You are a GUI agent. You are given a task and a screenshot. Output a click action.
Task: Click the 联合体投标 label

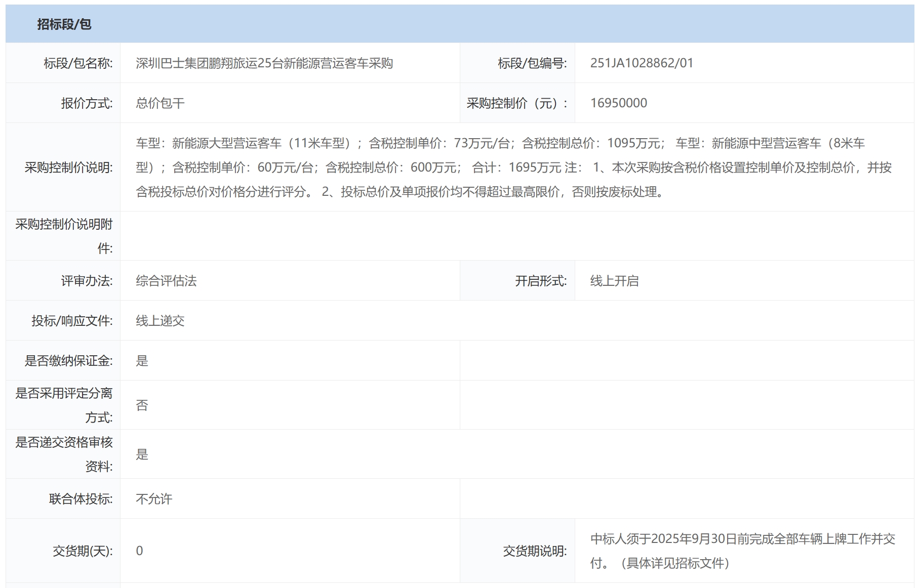coord(81,499)
